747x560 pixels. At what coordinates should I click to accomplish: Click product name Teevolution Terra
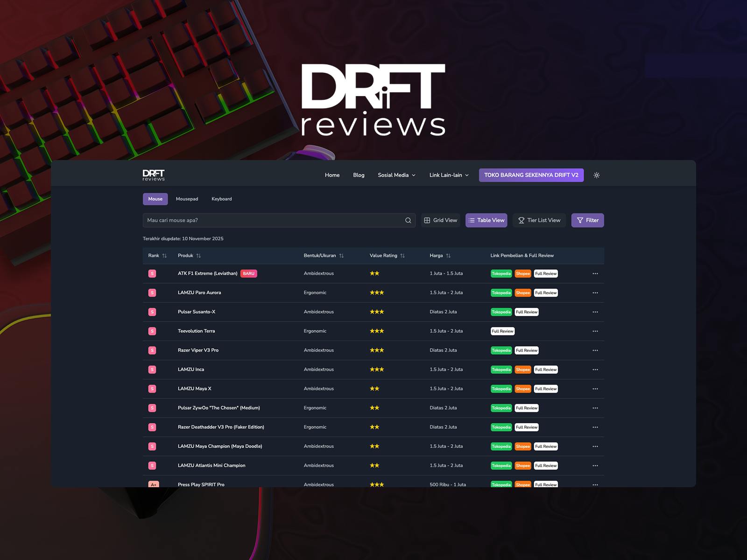(x=196, y=331)
